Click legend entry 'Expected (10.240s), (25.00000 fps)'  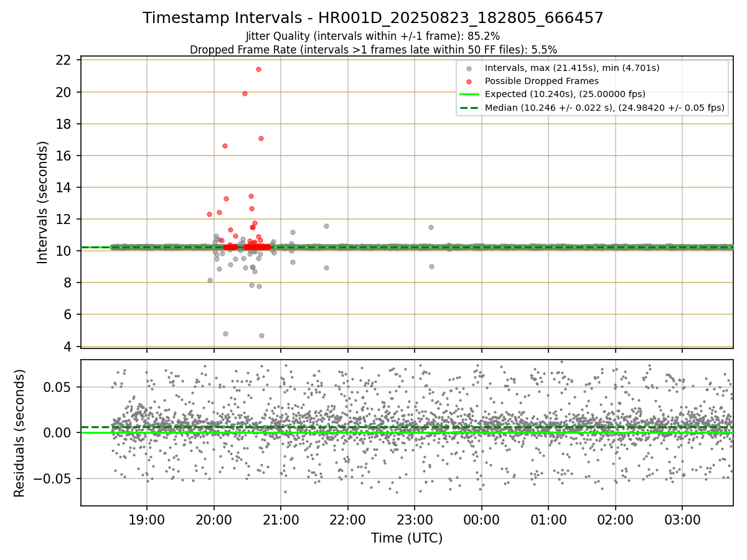[565, 94]
